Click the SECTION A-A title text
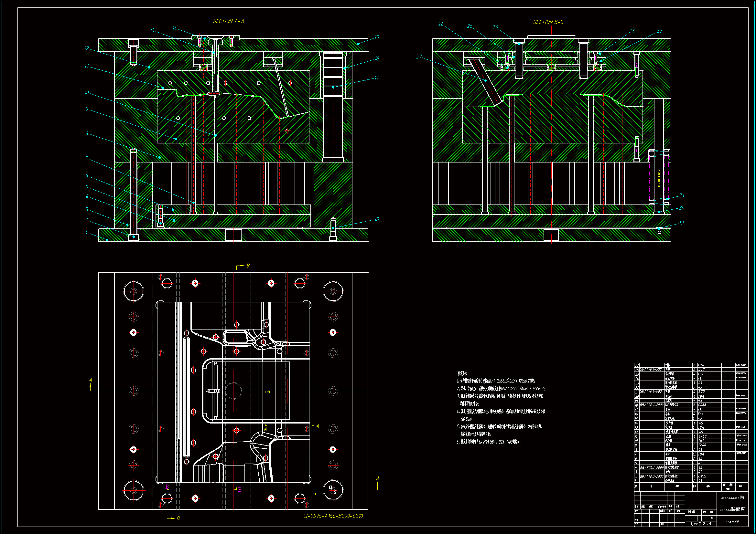This screenshot has height=534, width=756. click(x=228, y=21)
